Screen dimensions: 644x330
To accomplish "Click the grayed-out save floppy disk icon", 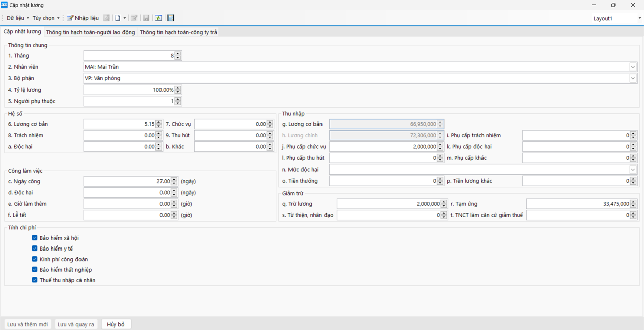I will pyautogui.click(x=146, y=18).
